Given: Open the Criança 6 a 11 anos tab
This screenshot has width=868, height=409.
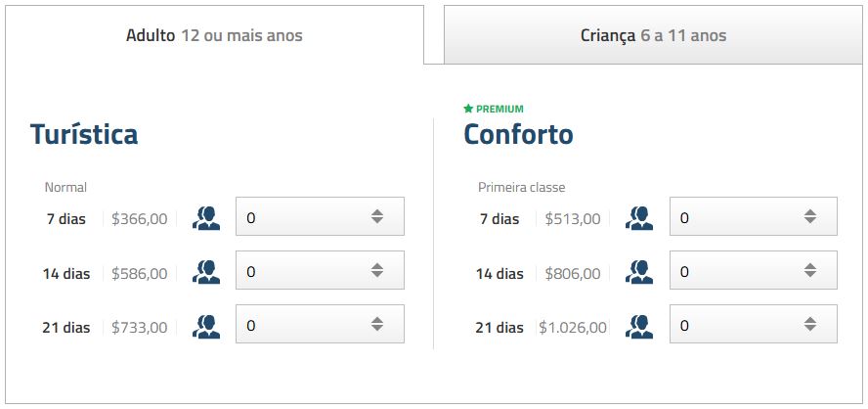Looking at the screenshot, I should click(x=653, y=36).
